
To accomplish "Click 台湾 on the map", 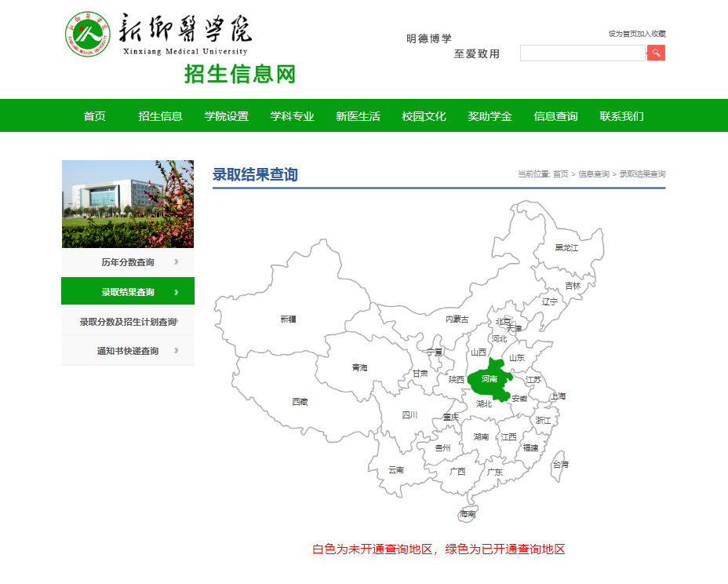I will [x=560, y=464].
